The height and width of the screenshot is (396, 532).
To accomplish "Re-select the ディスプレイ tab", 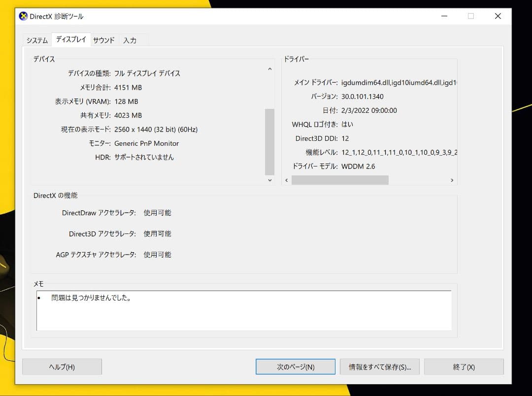I will (70, 39).
